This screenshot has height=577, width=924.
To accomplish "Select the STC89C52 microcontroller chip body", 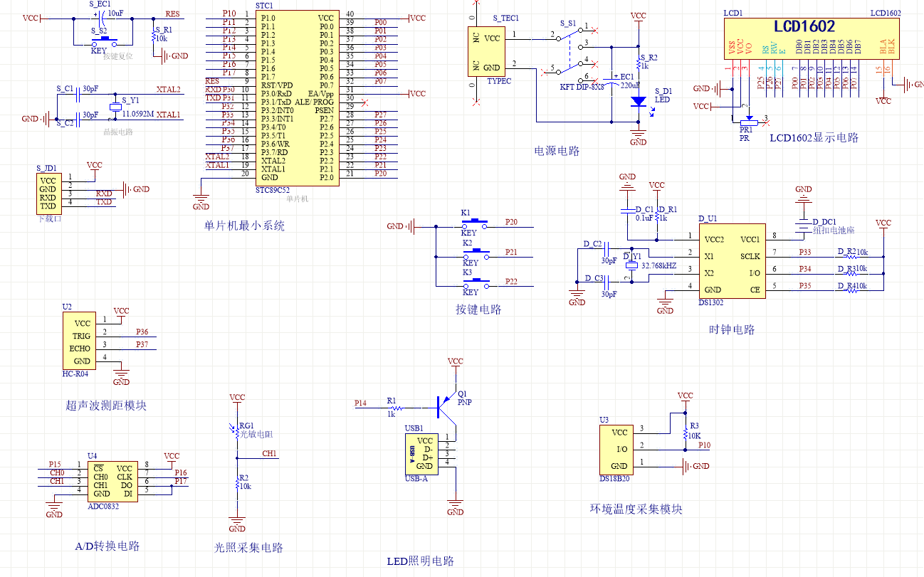I will click(x=296, y=98).
